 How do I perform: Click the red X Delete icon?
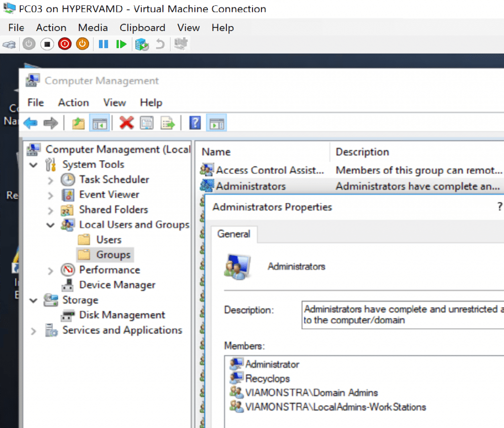(x=126, y=122)
